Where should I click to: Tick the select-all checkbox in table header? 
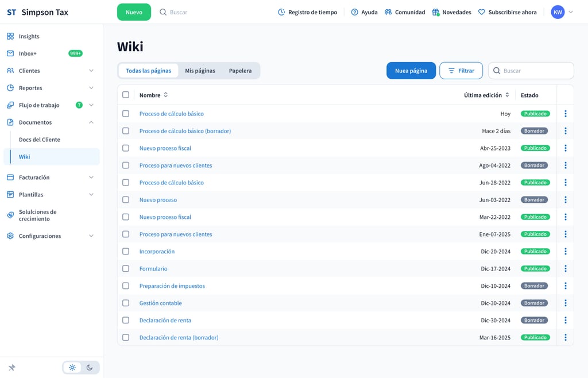pyautogui.click(x=126, y=95)
